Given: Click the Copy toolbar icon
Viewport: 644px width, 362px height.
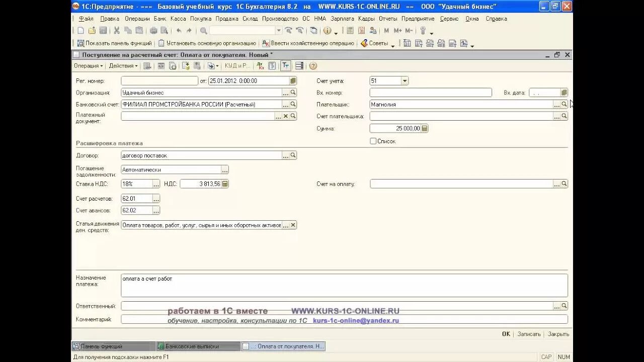Looking at the screenshot, I should tap(128, 31).
